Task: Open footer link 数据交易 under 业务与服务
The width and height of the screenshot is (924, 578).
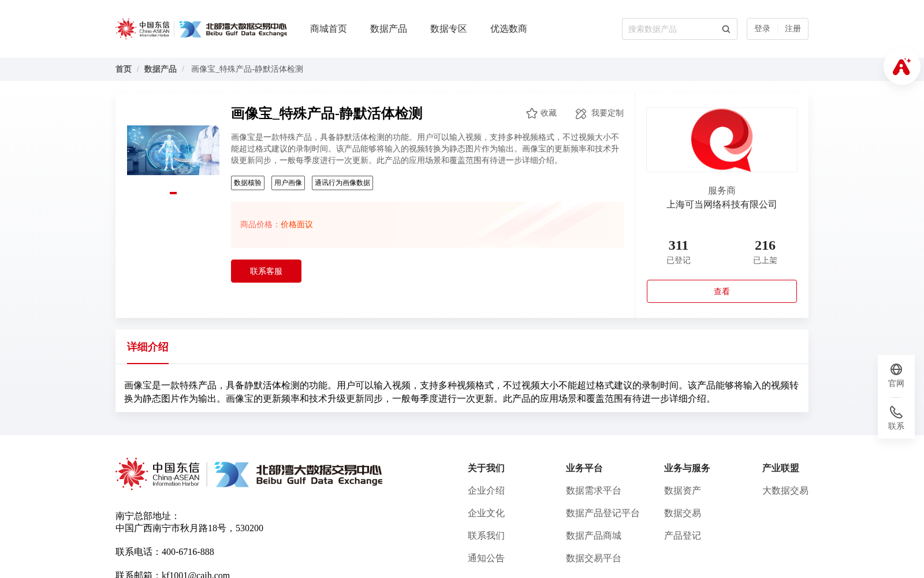Action: pyautogui.click(x=683, y=513)
